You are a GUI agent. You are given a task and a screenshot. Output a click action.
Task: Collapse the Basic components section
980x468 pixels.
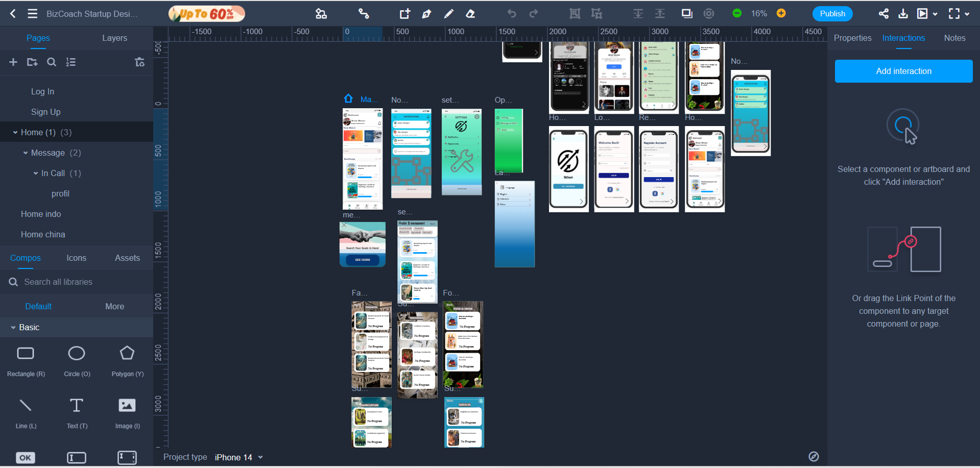[x=13, y=328]
